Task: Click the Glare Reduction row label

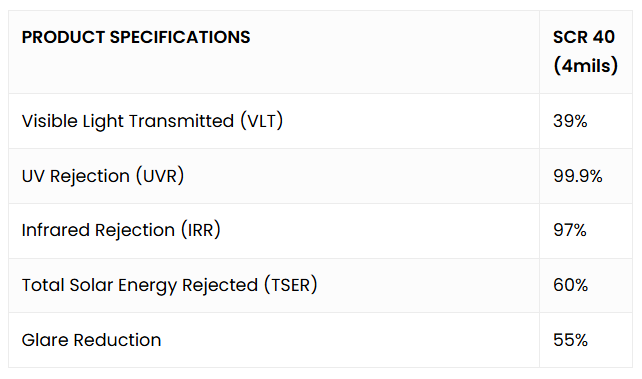Action: [x=91, y=340]
